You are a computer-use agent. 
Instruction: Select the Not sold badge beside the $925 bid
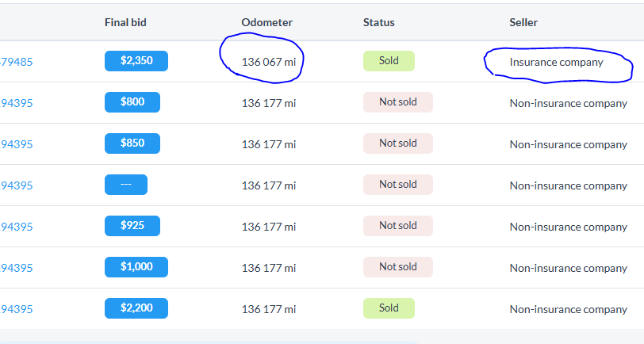(x=397, y=226)
